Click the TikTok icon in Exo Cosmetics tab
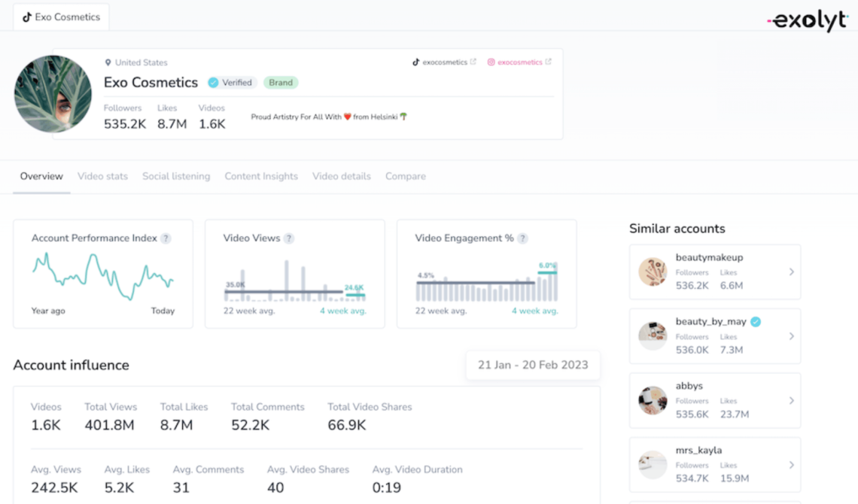The width and height of the screenshot is (858, 504). [27, 17]
